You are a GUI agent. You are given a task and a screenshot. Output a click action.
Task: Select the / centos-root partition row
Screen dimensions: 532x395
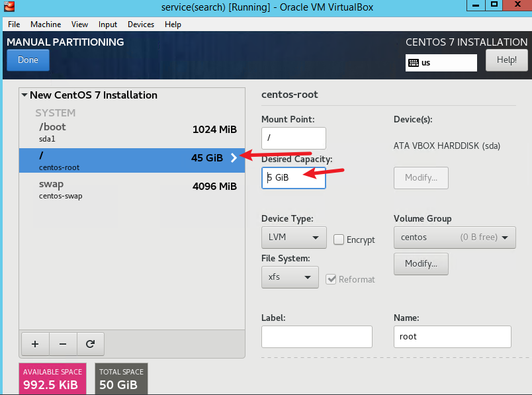(x=132, y=160)
